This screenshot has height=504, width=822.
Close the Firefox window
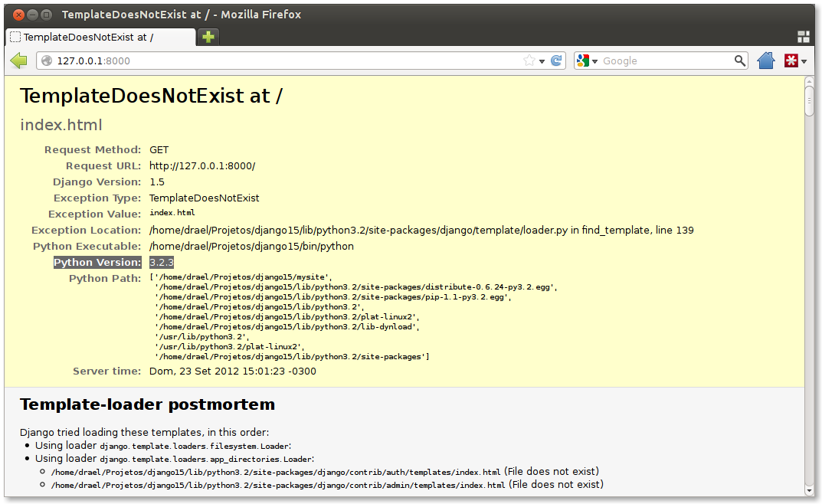(18, 15)
